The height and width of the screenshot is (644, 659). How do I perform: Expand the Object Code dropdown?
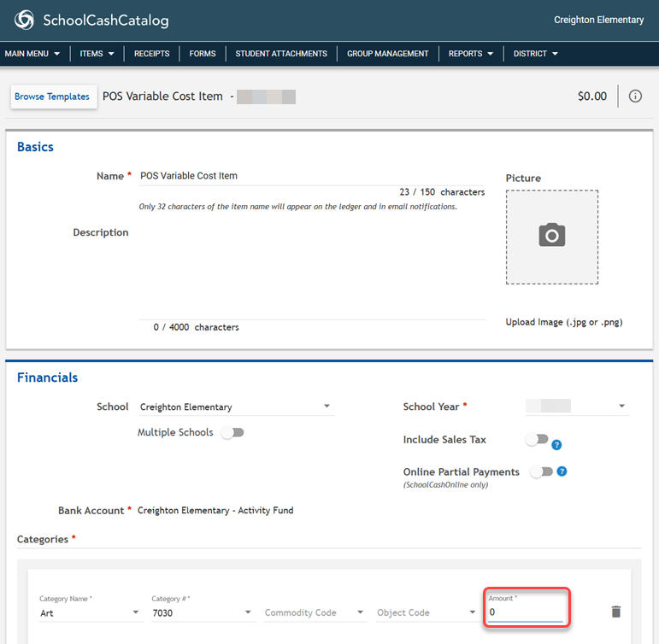[427, 613]
